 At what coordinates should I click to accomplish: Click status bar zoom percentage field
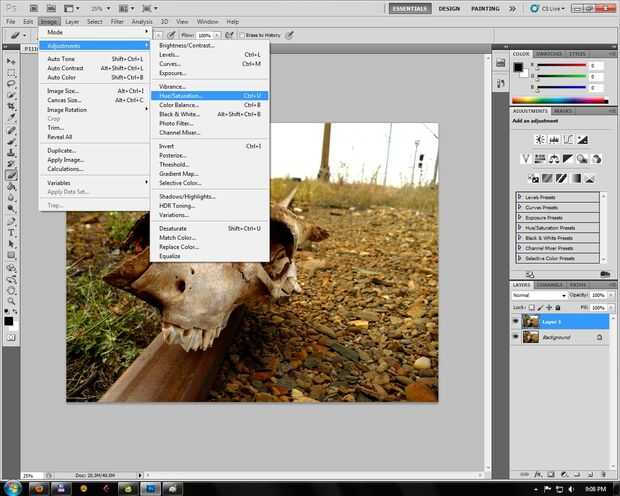click(x=32, y=475)
